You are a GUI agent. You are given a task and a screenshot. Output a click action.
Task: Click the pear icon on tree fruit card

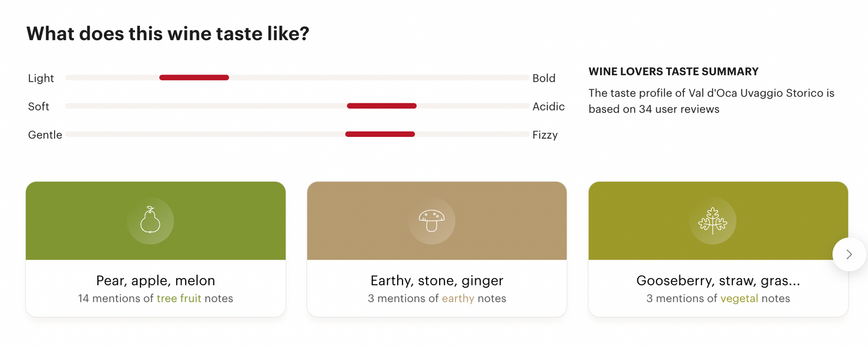(150, 220)
